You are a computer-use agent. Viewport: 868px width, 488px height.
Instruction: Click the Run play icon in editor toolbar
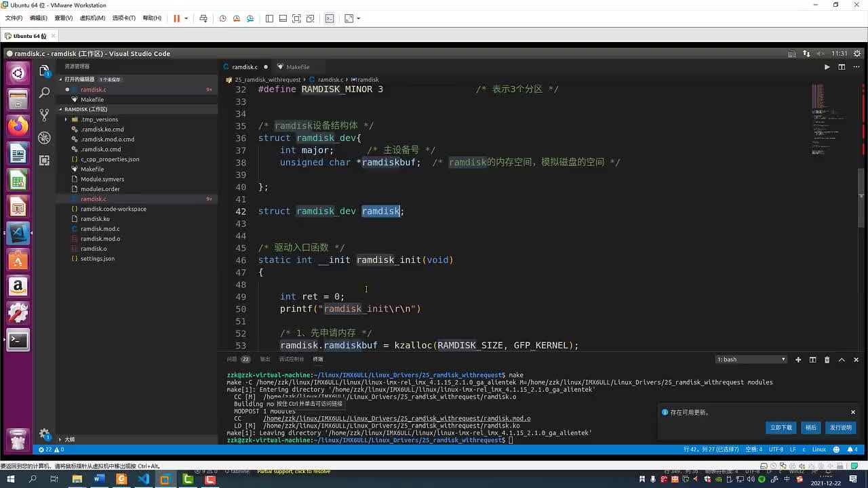(827, 67)
